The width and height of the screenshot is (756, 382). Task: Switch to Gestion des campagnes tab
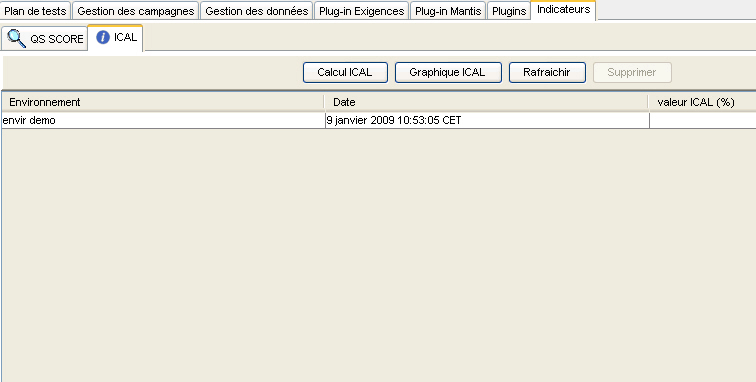click(x=136, y=11)
